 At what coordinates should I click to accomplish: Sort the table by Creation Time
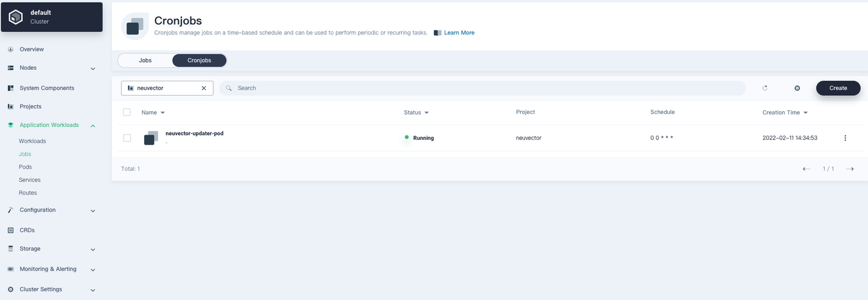[785, 113]
